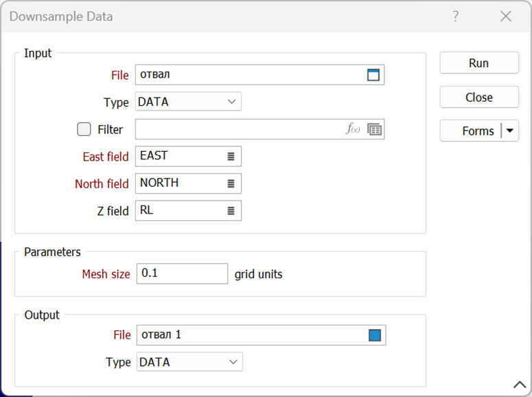The height and width of the screenshot is (397, 532).
Task: Collapse dialog using bottom-right chevron
Action: click(x=519, y=385)
